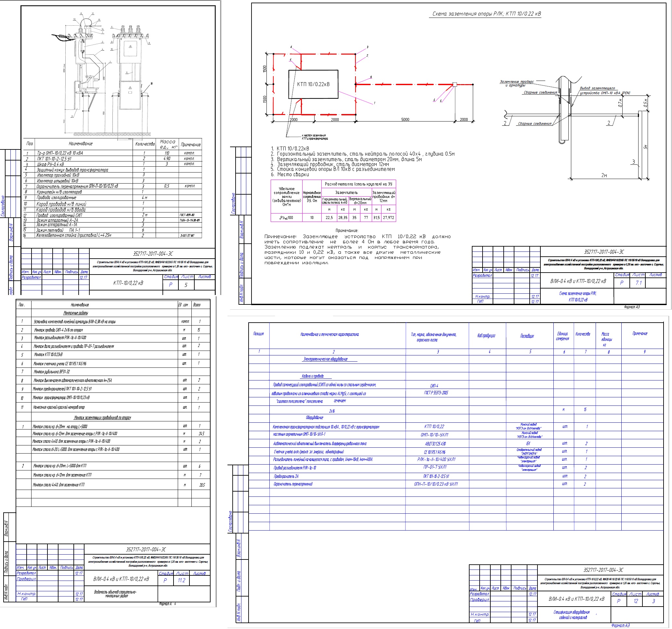Select row 'Монтаж счетчика учета СЕ 101 R5.1 145 М6'

coord(113,364)
